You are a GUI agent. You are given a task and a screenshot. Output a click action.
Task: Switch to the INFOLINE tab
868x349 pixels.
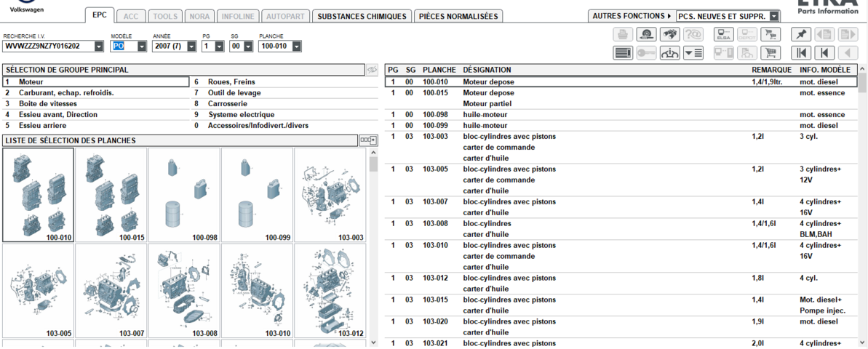pyautogui.click(x=237, y=17)
